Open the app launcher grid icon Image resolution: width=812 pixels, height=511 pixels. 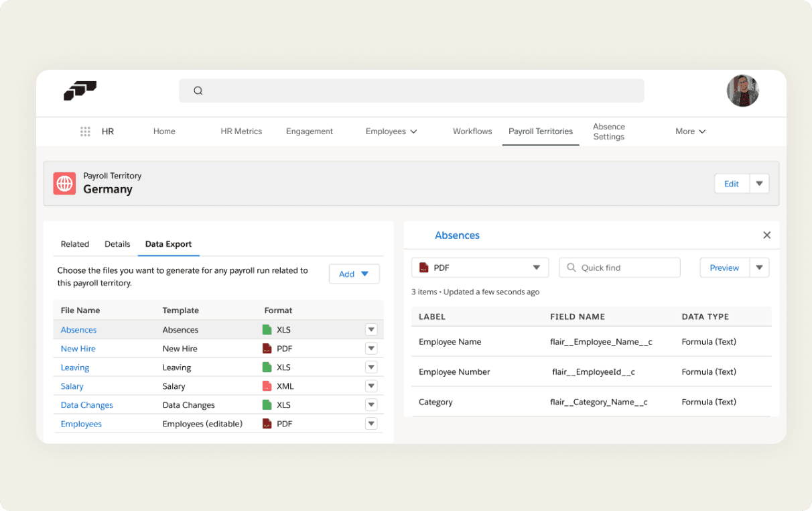85,131
